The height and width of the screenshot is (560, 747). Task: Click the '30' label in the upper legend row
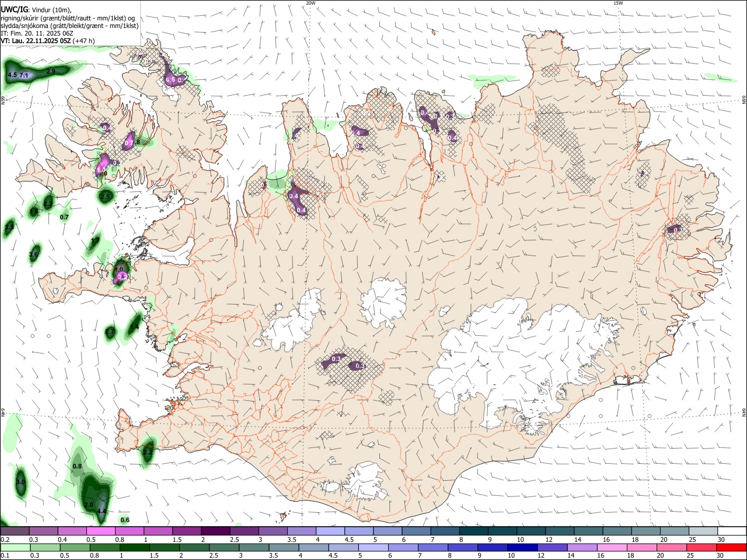(721, 540)
